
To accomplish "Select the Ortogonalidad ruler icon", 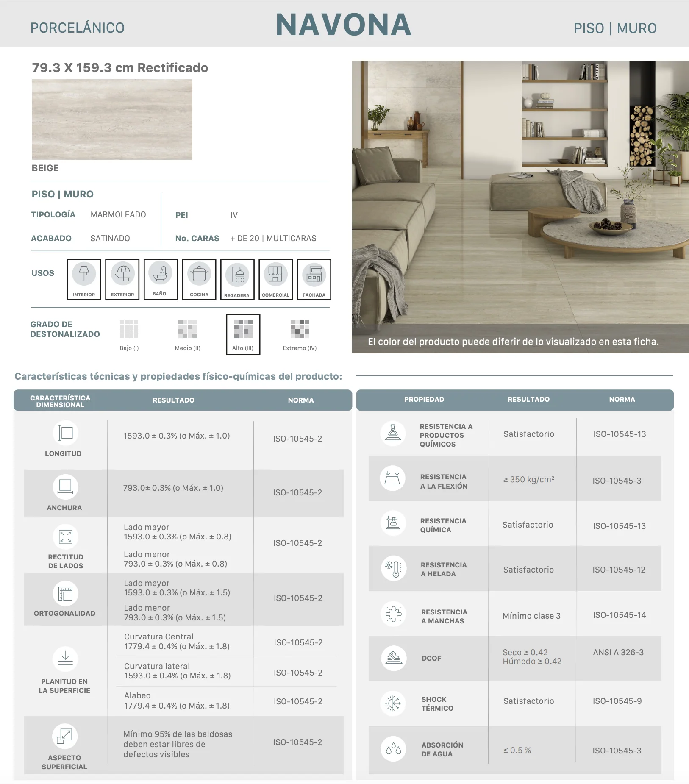I will (x=66, y=593).
